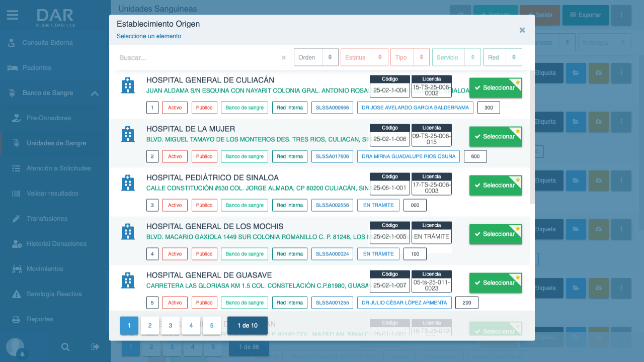Go to page 4 in the dialog pagination

[191, 326]
